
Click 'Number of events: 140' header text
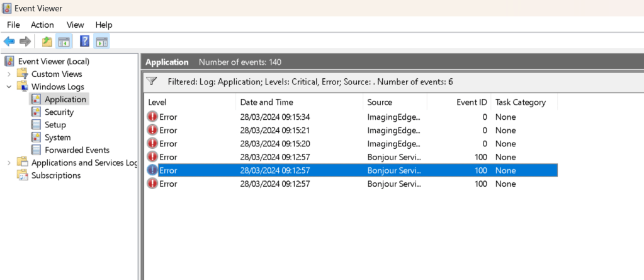[240, 62]
